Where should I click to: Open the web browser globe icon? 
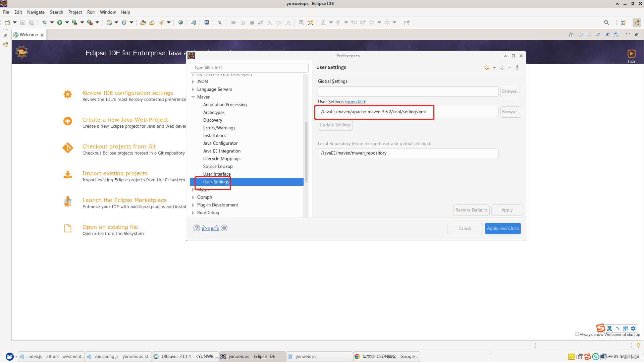tap(181, 22)
